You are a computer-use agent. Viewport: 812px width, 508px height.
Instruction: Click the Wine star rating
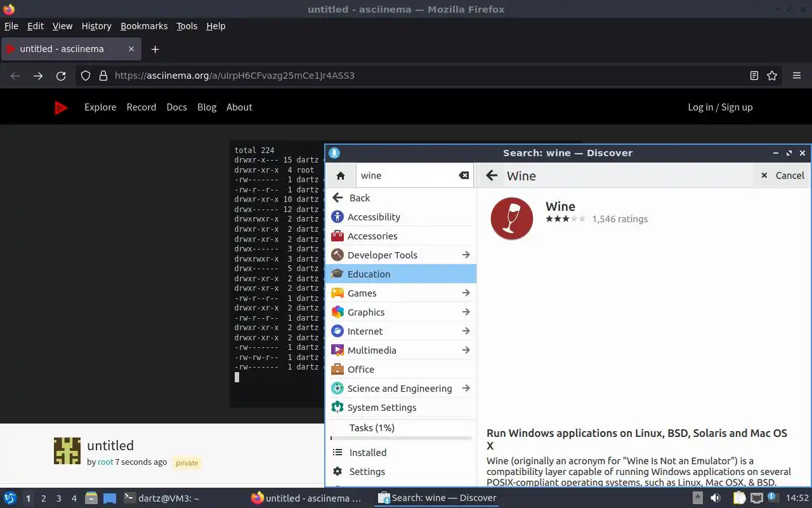566,219
